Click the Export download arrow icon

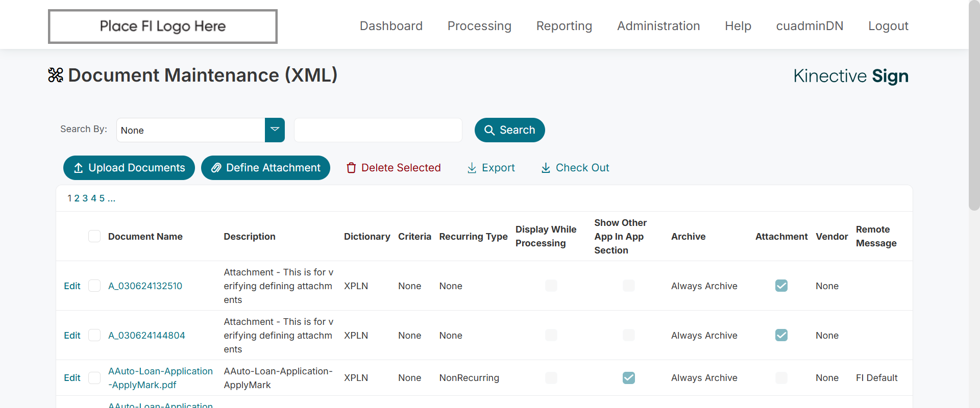472,168
